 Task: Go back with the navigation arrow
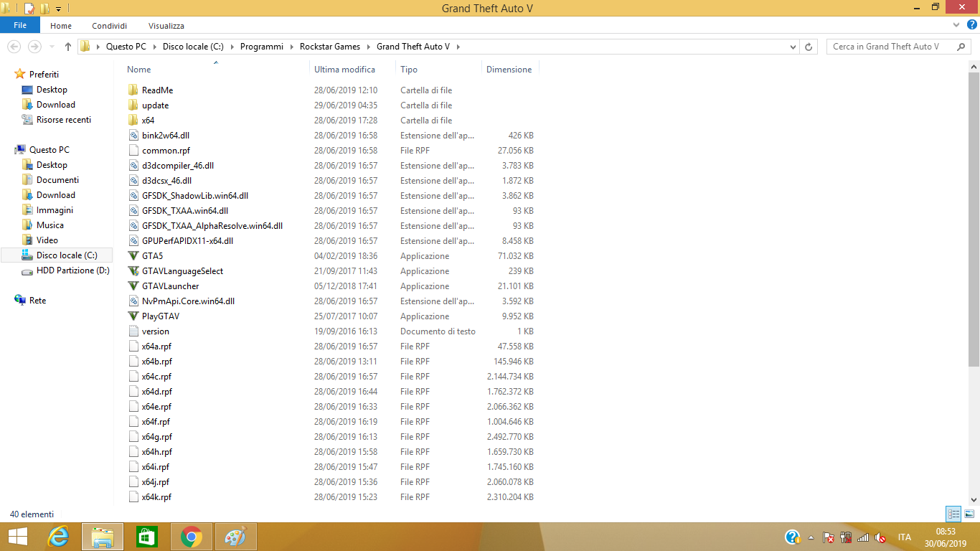(14, 47)
